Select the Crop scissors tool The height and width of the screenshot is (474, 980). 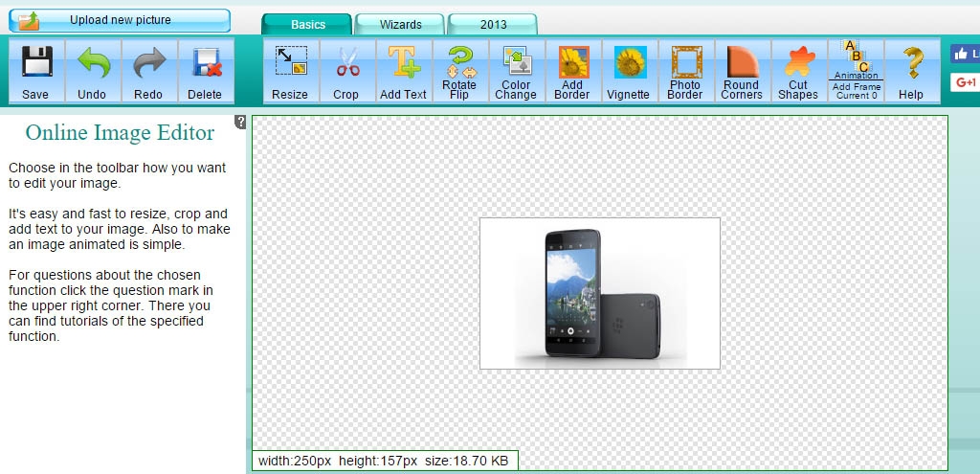click(346, 71)
